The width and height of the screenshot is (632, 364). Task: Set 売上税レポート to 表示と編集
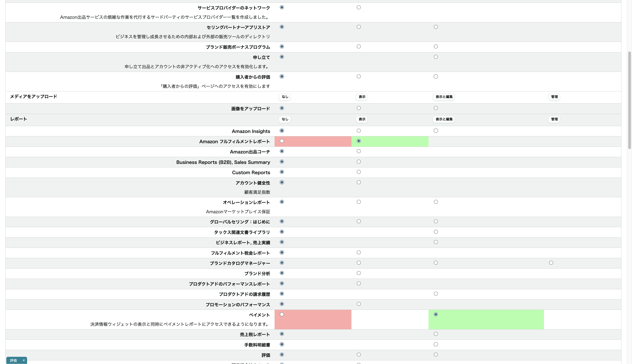click(x=436, y=334)
